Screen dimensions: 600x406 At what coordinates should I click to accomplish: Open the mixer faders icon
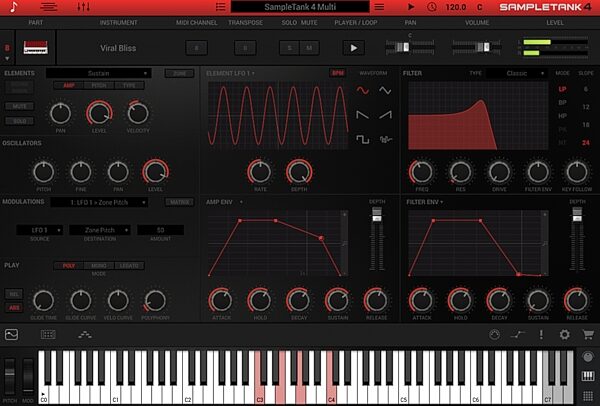click(83, 7)
